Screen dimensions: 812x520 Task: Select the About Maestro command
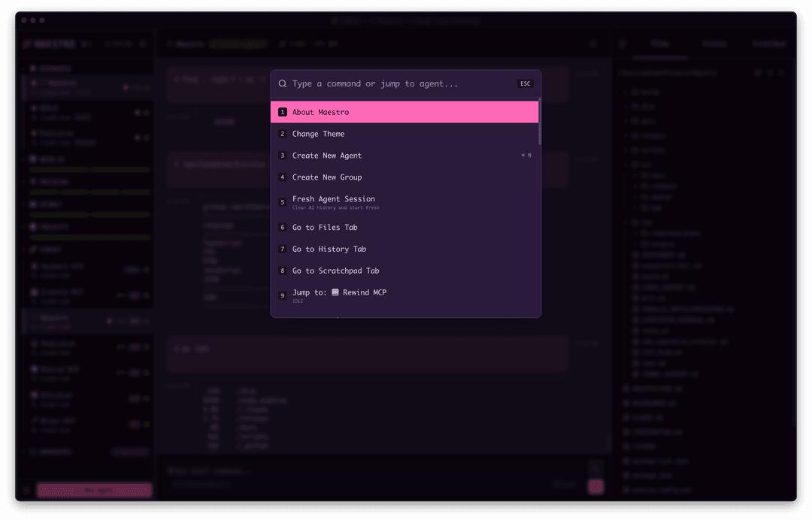pos(404,112)
